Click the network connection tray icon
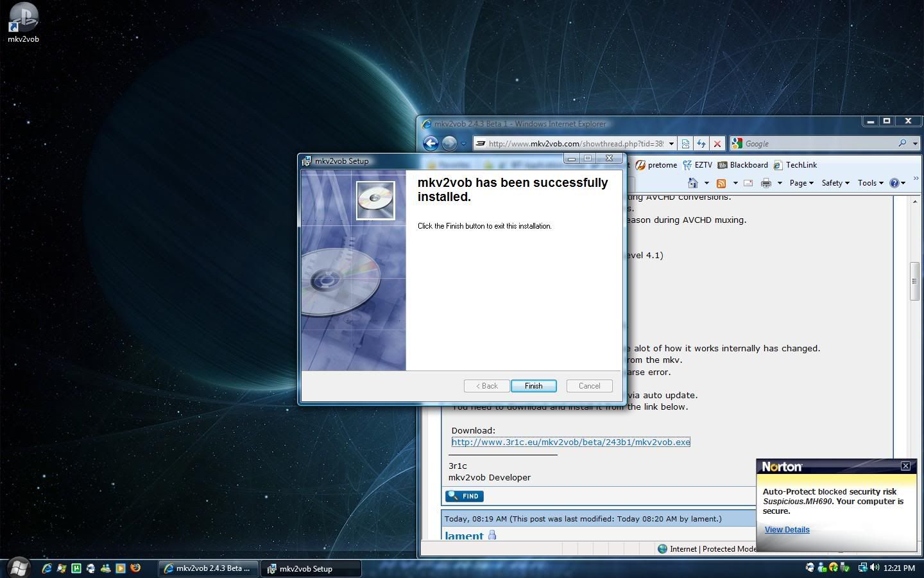Viewport: 924px width, 578px height. pos(863,568)
